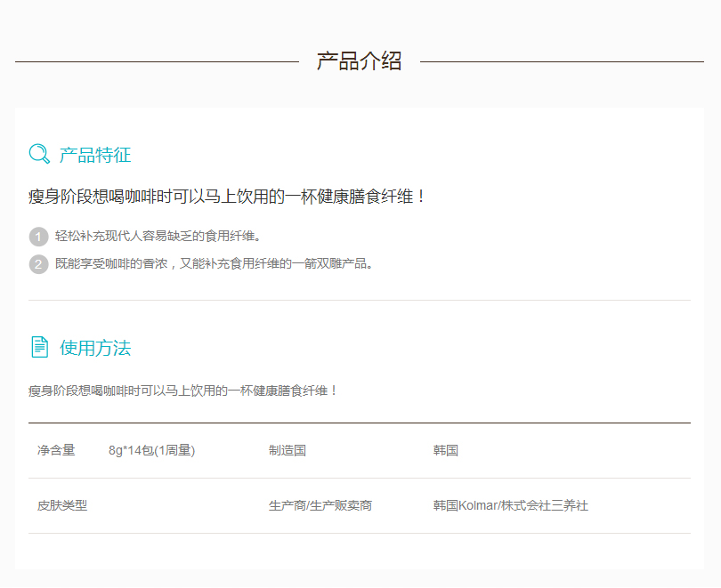The image size is (721, 588).
Task: Click the 使用方法 section heading
Action: tap(95, 348)
